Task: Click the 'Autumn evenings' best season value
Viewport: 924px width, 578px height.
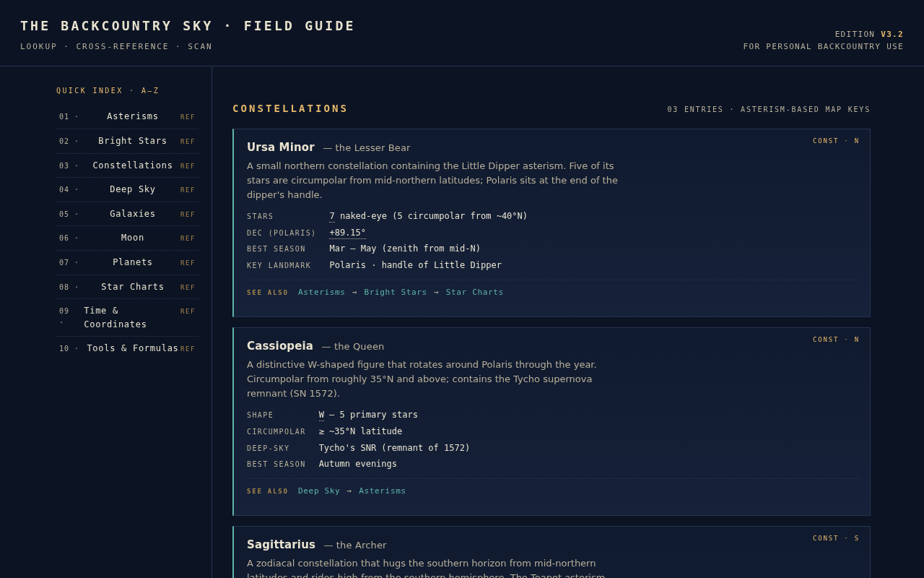Action: [x=358, y=464]
